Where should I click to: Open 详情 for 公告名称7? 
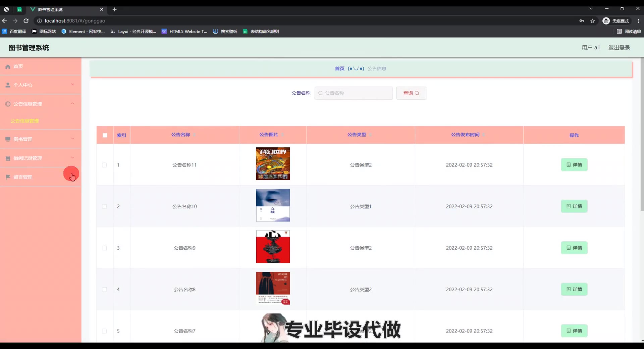(574, 331)
